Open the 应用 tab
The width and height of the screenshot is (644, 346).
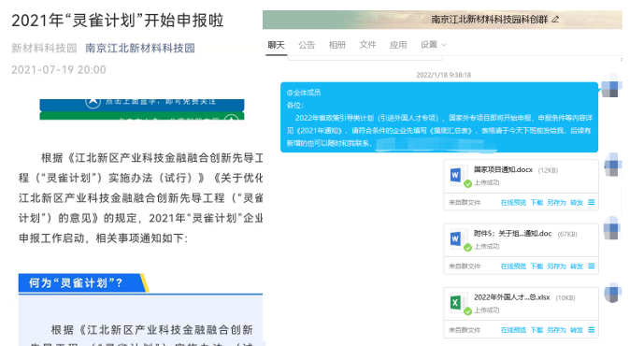click(x=397, y=45)
